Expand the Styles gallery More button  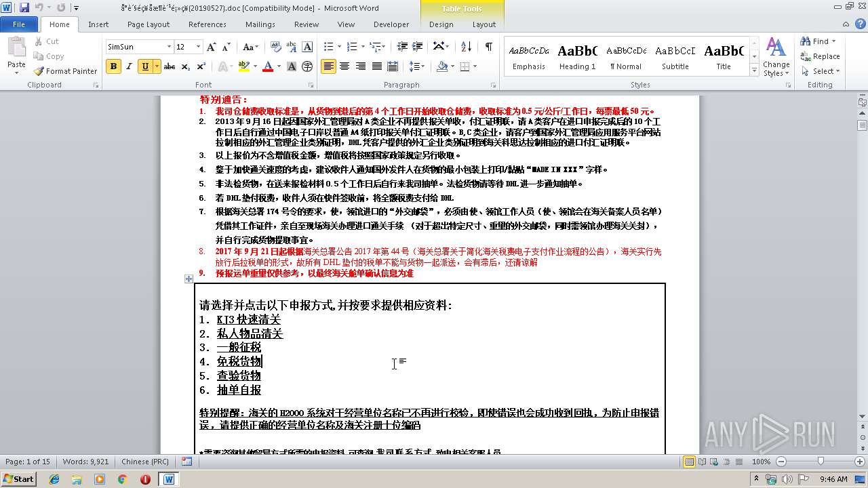pyautogui.click(x=754, y=70)
